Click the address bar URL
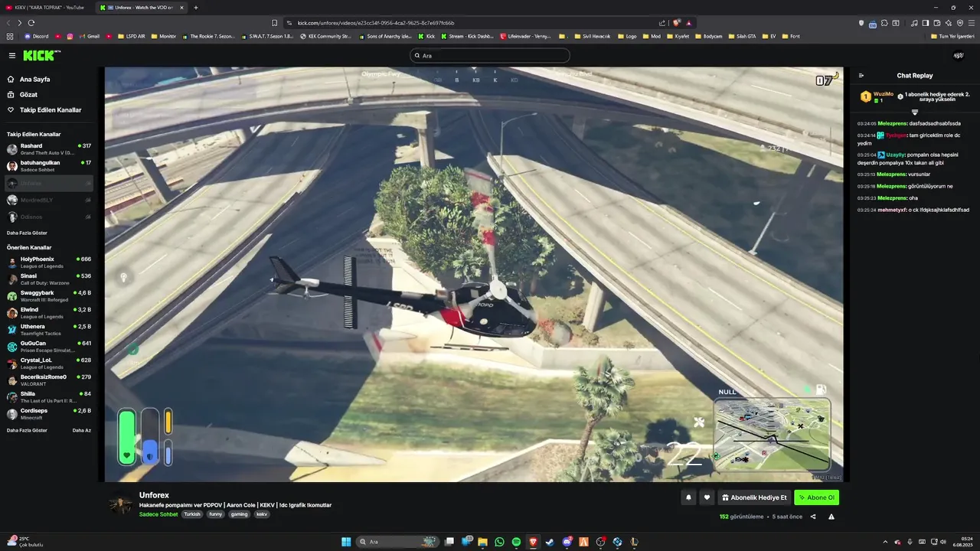Screen dimensions: 980x551 point(376,23)
